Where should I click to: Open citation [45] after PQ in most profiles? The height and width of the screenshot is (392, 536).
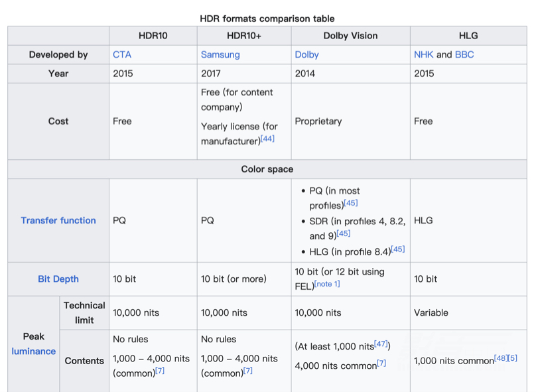tap(351, 203)
